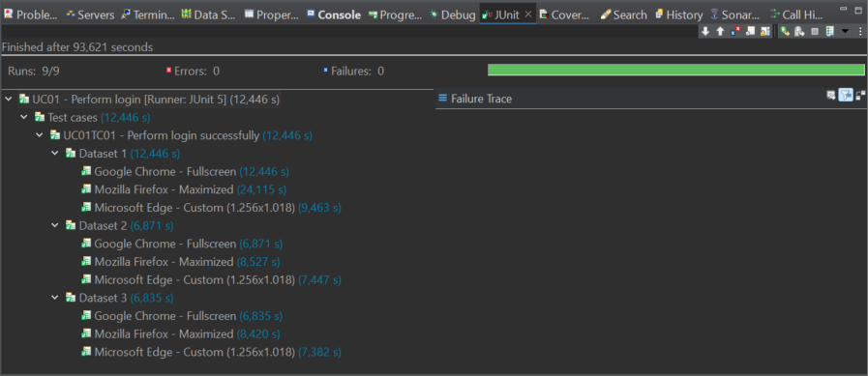This screenshot has height=376, width=868.
Task: Rerun test with failures first
Action: (x=799, y=32)
